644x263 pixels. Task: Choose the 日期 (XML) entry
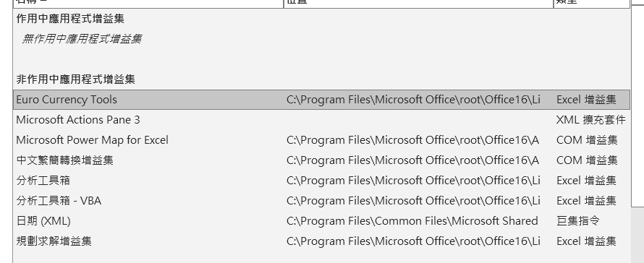coord(321,221)
